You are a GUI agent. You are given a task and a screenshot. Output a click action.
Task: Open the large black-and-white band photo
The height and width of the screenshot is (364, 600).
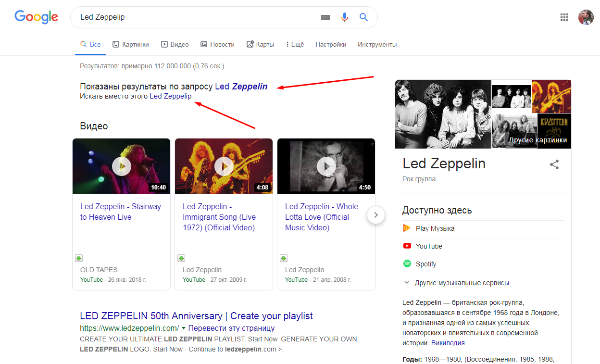point(443,114)
